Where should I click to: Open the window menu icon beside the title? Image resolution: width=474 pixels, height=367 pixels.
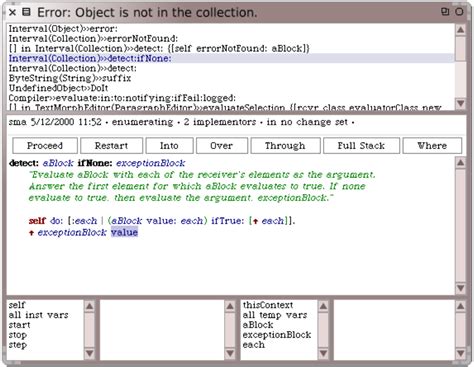click(26, 12)
